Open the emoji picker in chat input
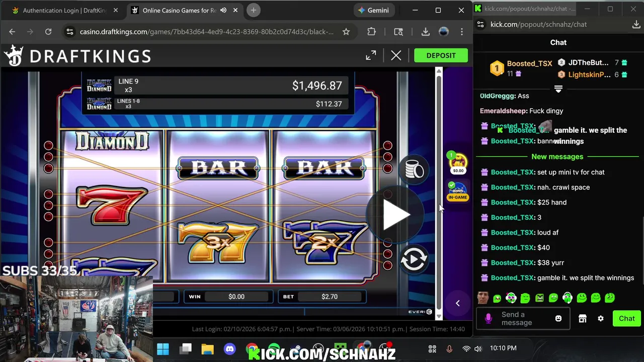 [x=558, y=319]
